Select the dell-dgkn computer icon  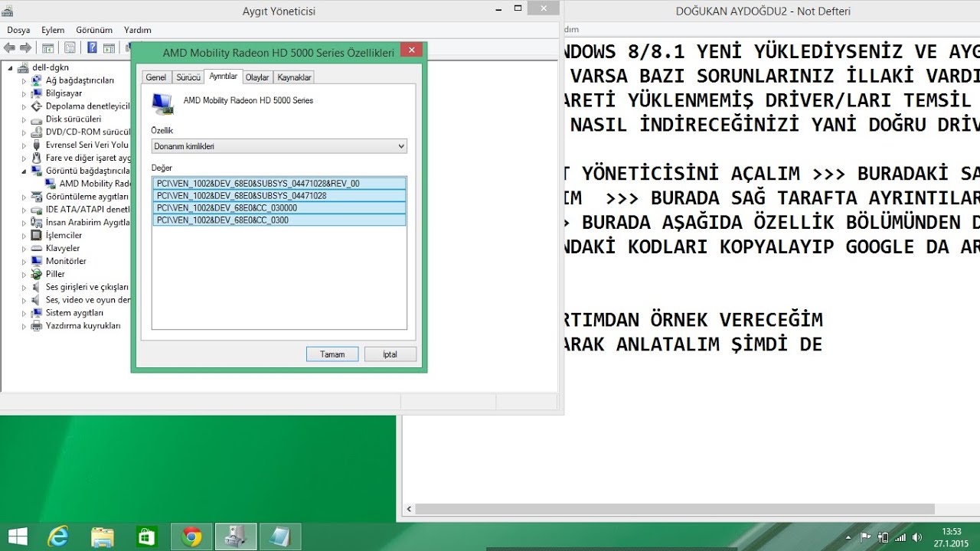pyautogui.click(x=24, y=67)
